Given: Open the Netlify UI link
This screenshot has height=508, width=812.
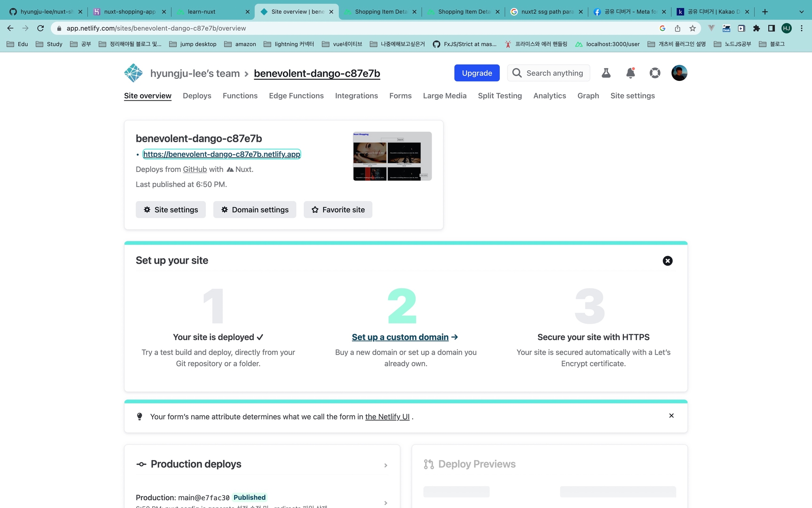Looking at the screenshot, I should pos(387,417).
